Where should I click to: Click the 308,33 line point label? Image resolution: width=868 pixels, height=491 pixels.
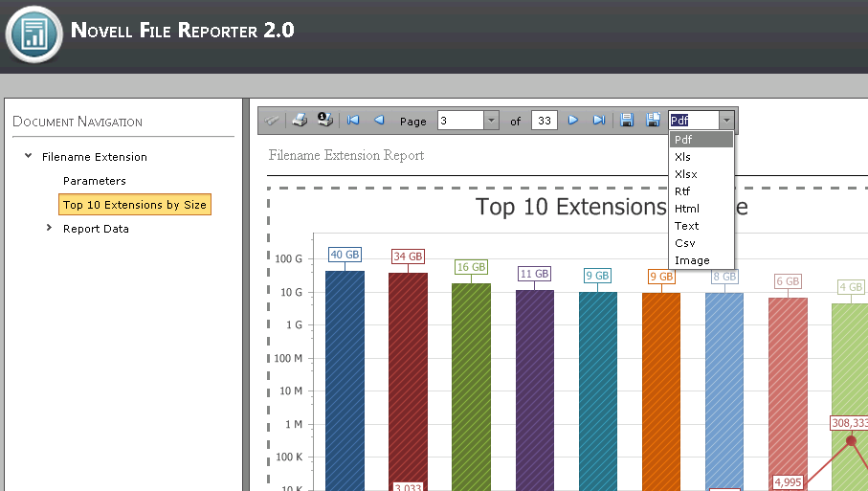coord(850,423)
